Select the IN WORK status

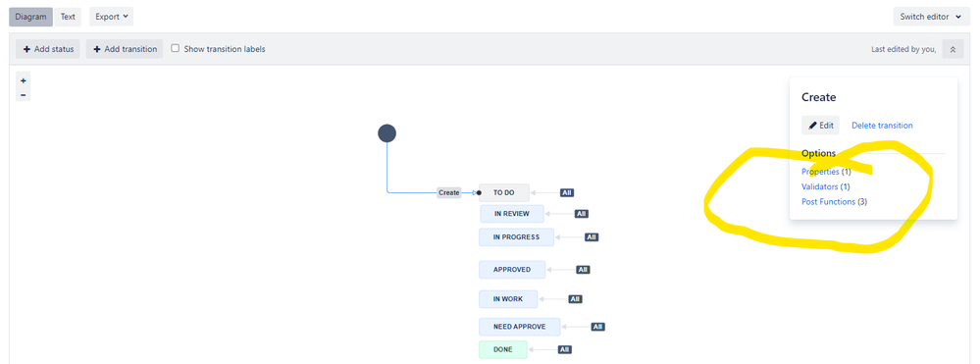tap(507, 299)
